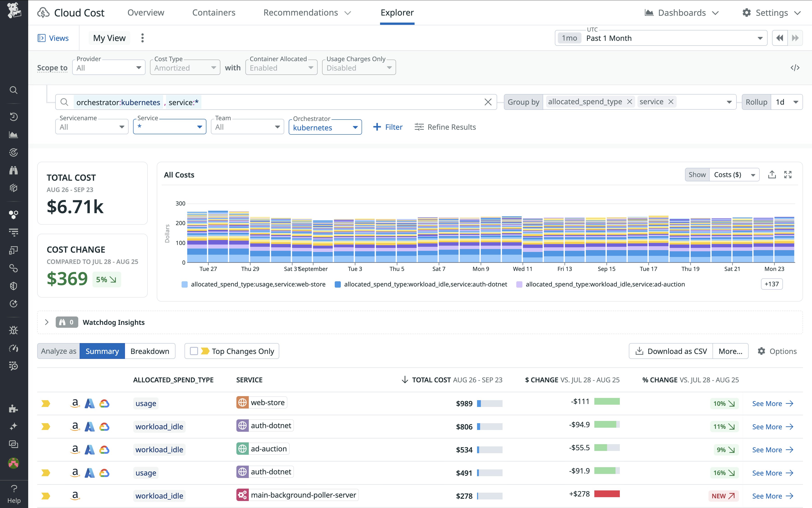Image resolution: width=812 pixels, height=508 pixels.
Task: Go to the Containers tab
Action: click(x=214, y=13)
